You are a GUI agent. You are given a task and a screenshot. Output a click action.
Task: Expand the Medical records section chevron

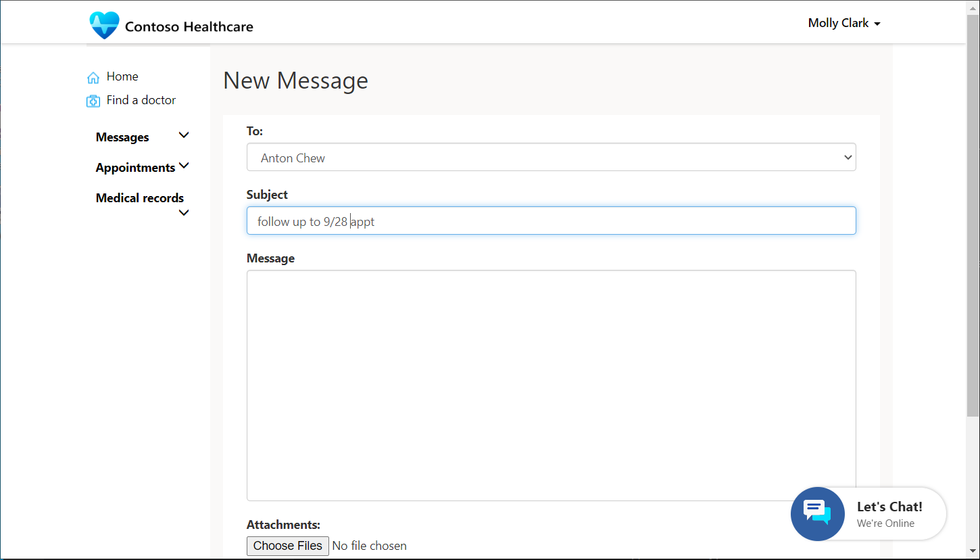[183, 212]
